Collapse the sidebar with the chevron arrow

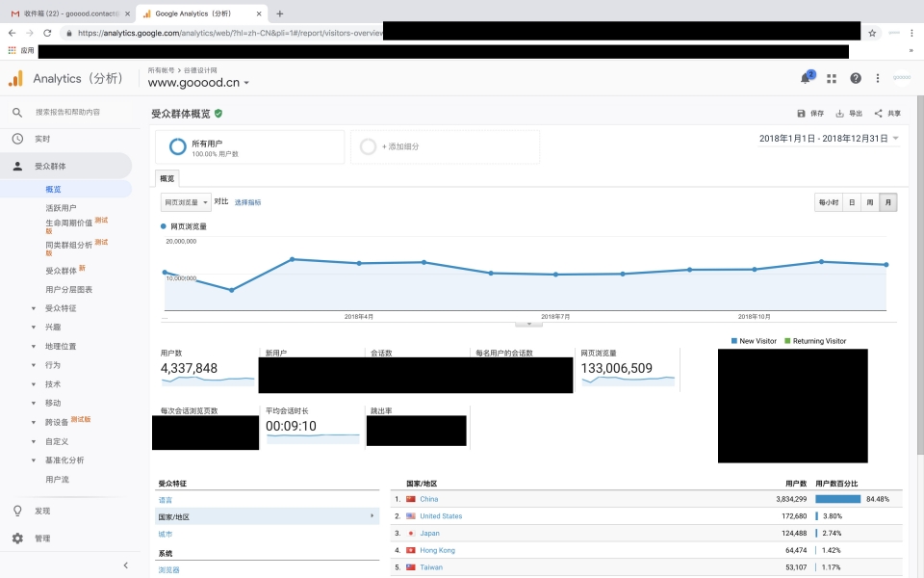[125, 565]
